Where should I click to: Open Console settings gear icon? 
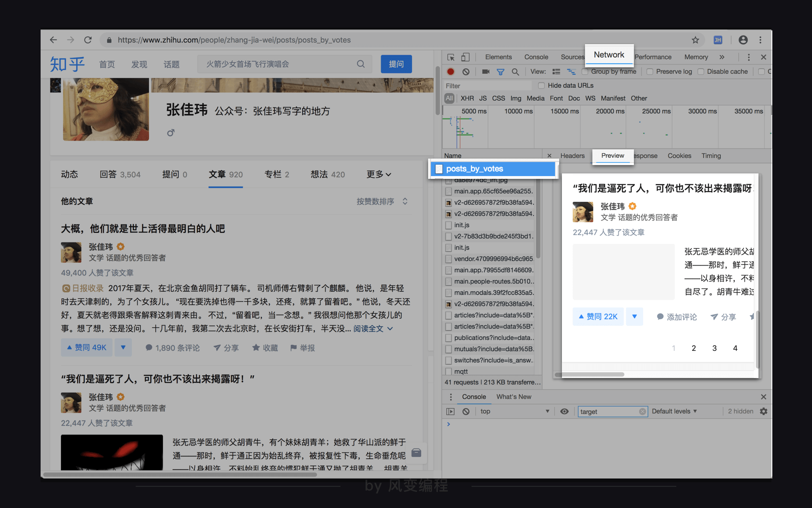pyautogui.click(x=764, y=411)
